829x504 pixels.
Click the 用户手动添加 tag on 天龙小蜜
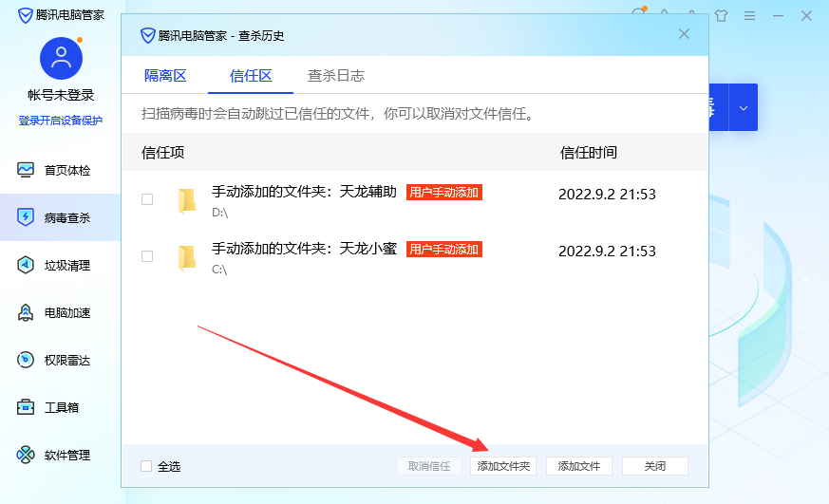[x=444, y=250]
